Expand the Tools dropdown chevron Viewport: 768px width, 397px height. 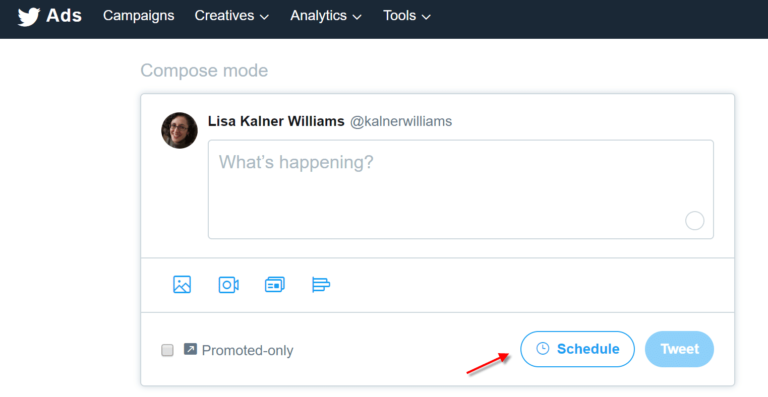tap(426, 17)
